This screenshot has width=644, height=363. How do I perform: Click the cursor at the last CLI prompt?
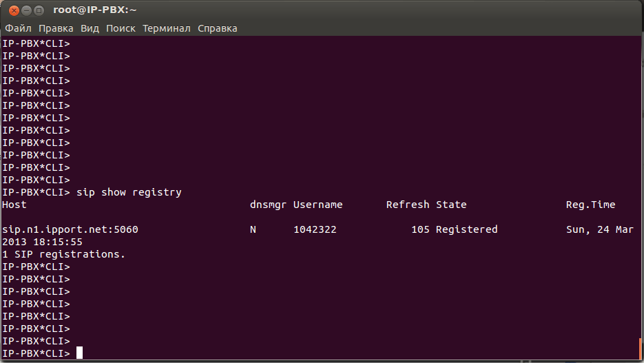coord(79,353)
